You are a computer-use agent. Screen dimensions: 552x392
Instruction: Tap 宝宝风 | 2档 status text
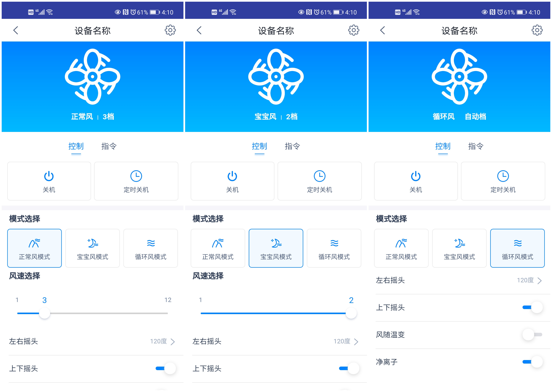pos(276,117)
